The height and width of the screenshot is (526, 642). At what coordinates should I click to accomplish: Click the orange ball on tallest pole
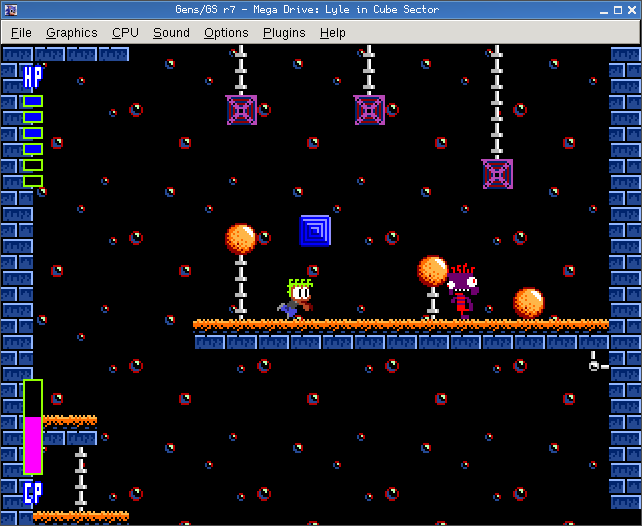241,239
